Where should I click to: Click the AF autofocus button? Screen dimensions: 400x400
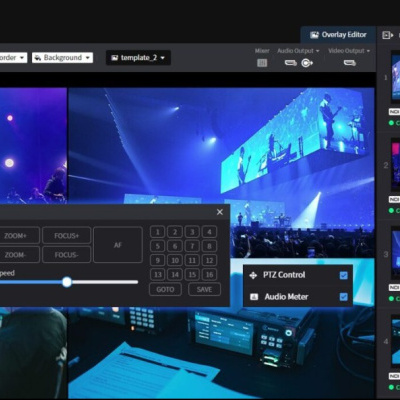point(118,245)
